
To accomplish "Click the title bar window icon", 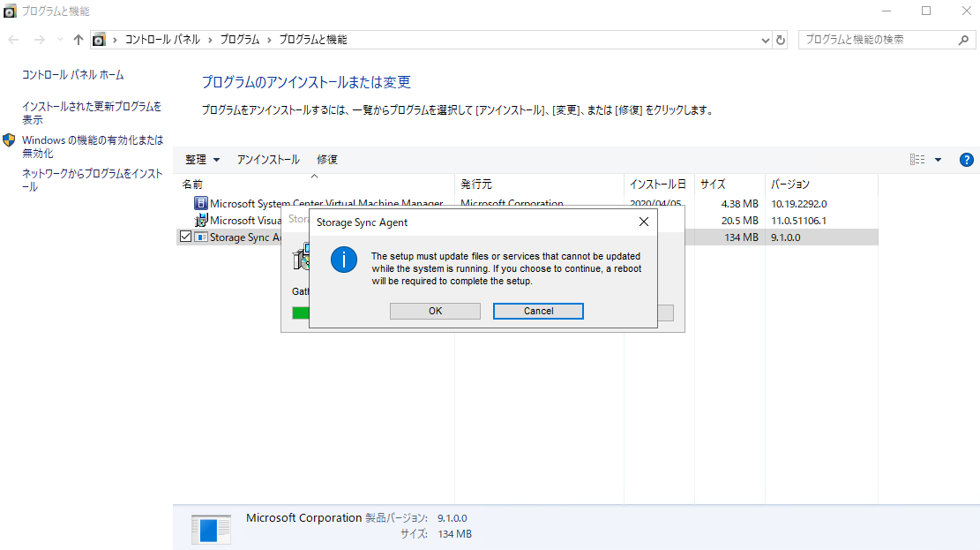I will (10, 11).
